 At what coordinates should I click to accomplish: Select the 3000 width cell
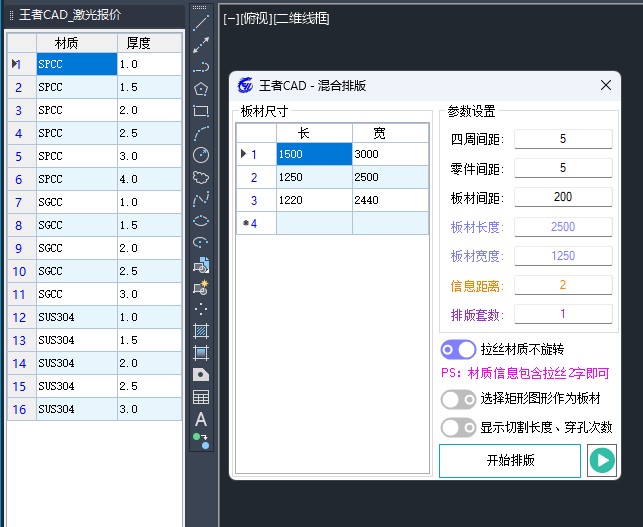tap(390, 154)
